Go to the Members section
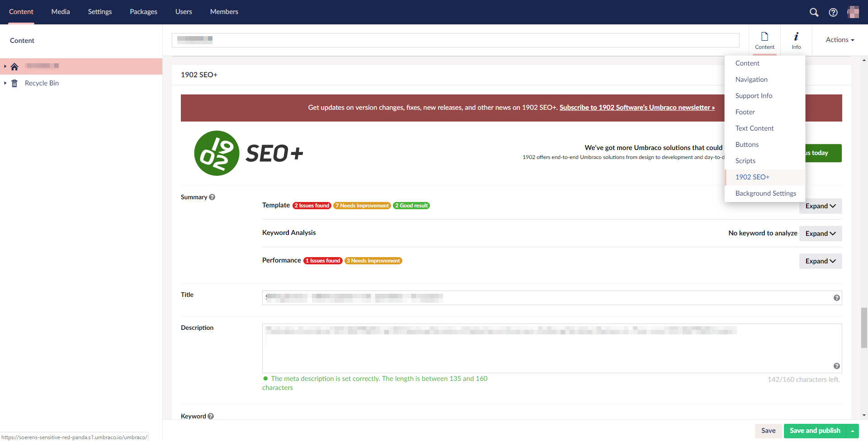This screenshot has height=441, width=868. 224,12
